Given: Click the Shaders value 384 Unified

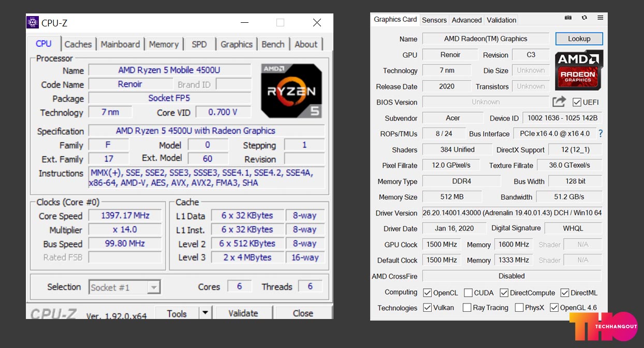Looking at the screenshot, I should coord(457,150).
